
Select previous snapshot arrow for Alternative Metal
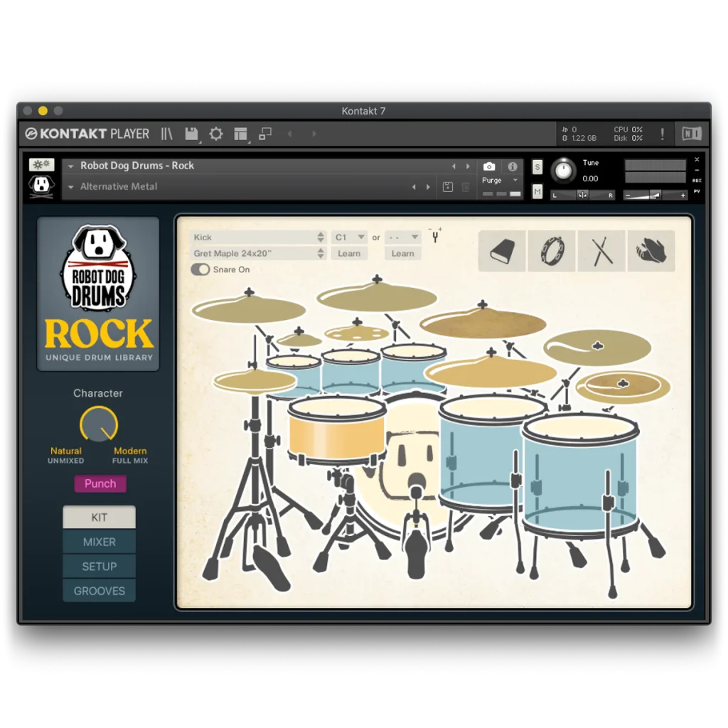pos(414,187)
